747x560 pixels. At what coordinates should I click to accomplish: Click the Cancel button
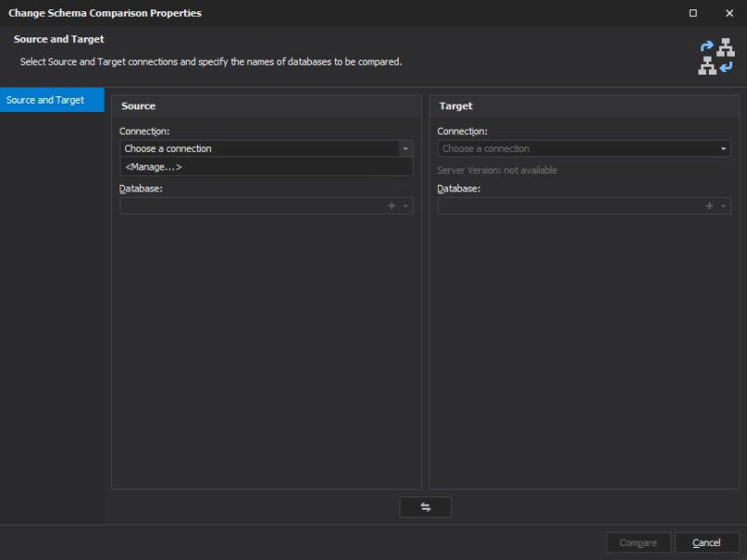click(x=707, y=543)
